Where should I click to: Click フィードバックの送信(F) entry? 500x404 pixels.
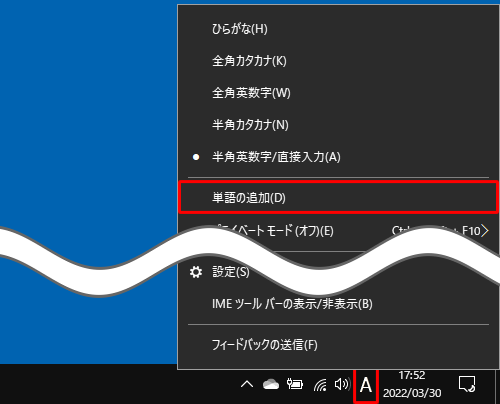[x=338, y=345]
